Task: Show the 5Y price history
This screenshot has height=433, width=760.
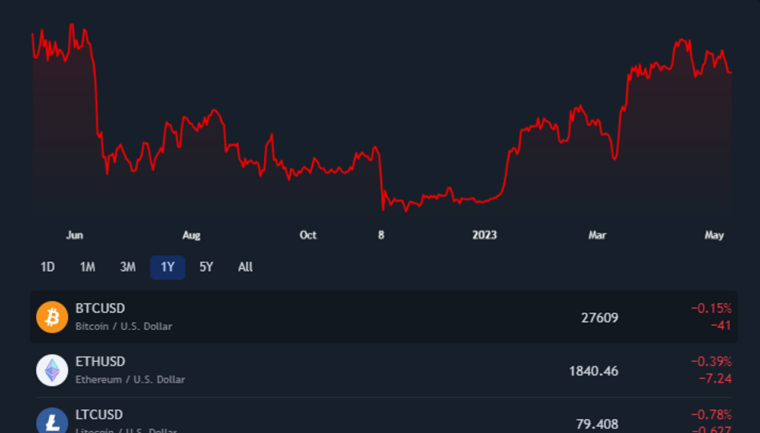Action: [x=206, y=267]
